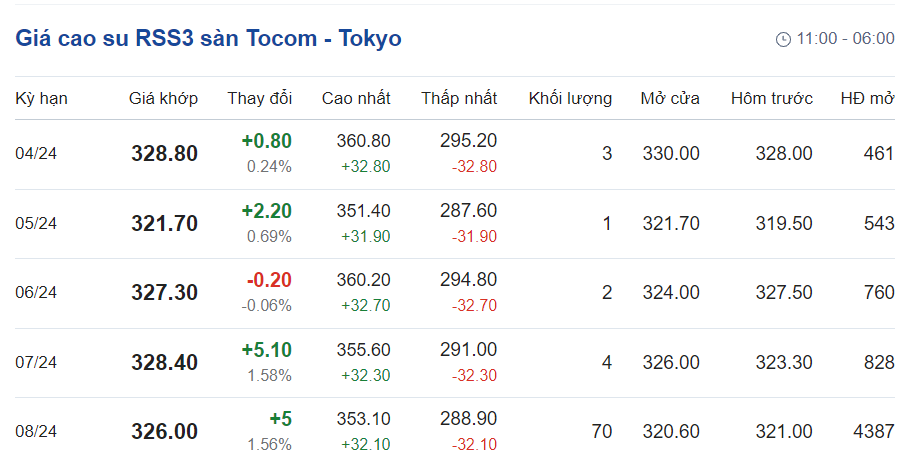
Task: Select the 04/24 contract term
Action: [36, 154]
